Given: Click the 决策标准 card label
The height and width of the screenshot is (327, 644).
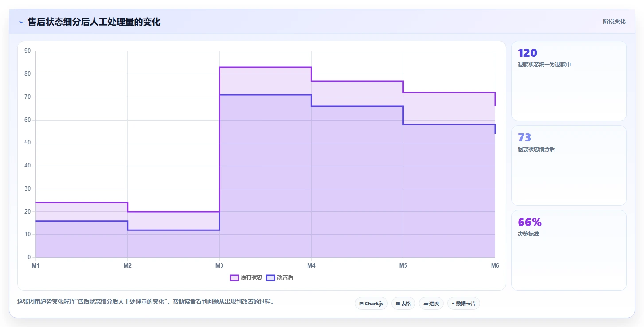Looking at the screenshot, I should (528, 234).
